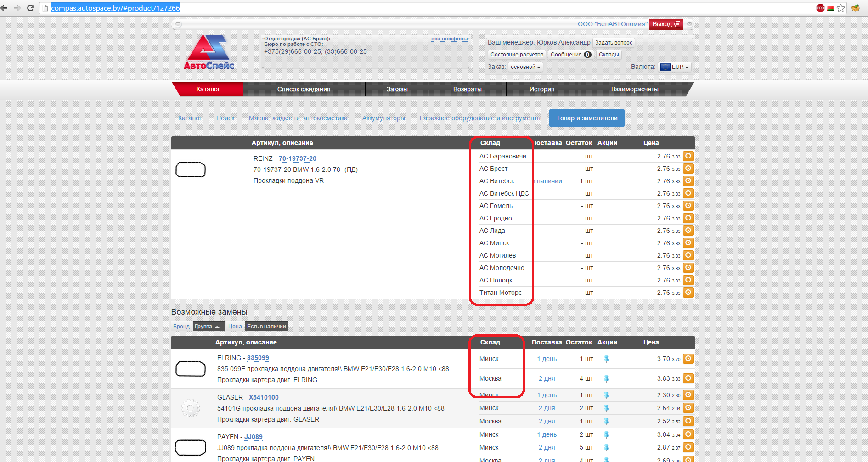Screen dimensions: 868x462
Task: Click the orange order icon for AC Лида
Action: point(688,231)
